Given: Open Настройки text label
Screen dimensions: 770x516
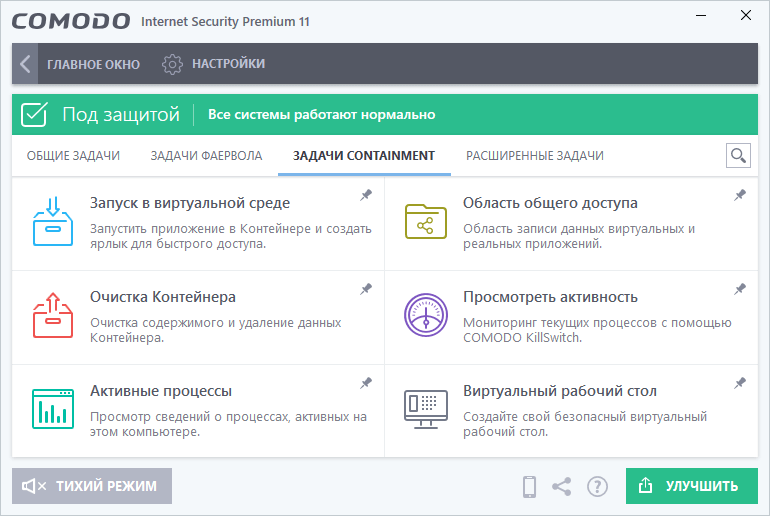Looking at the screenshot, I should pos(228,64).
